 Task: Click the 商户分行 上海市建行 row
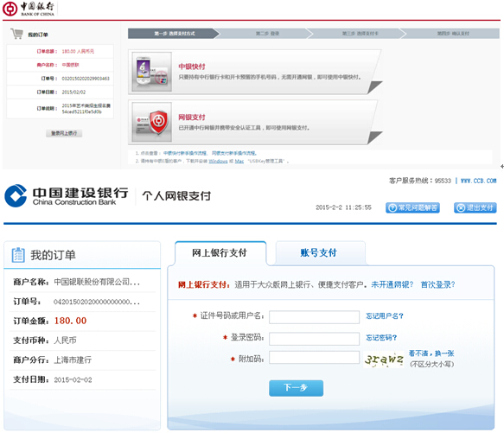click(x=83, y=360)
